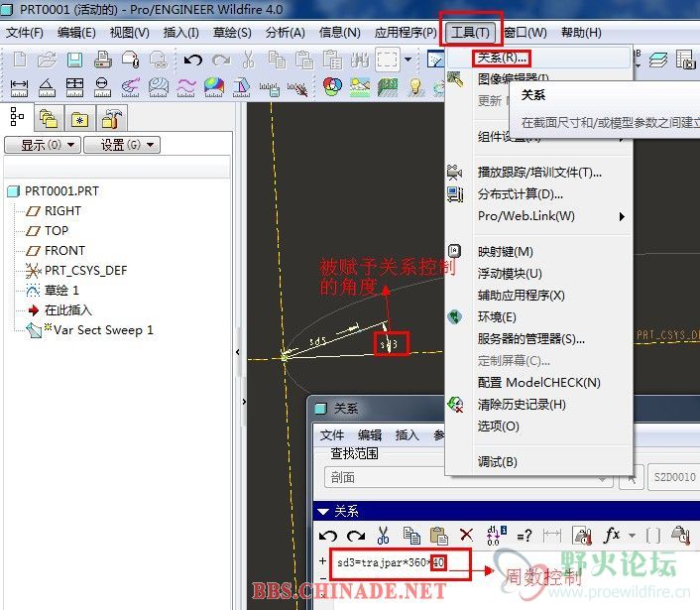The height and width of the screenshot is (610, 700).
Task: Select Var Sect Sweep 1 feature
Action: tap(103, 330)
